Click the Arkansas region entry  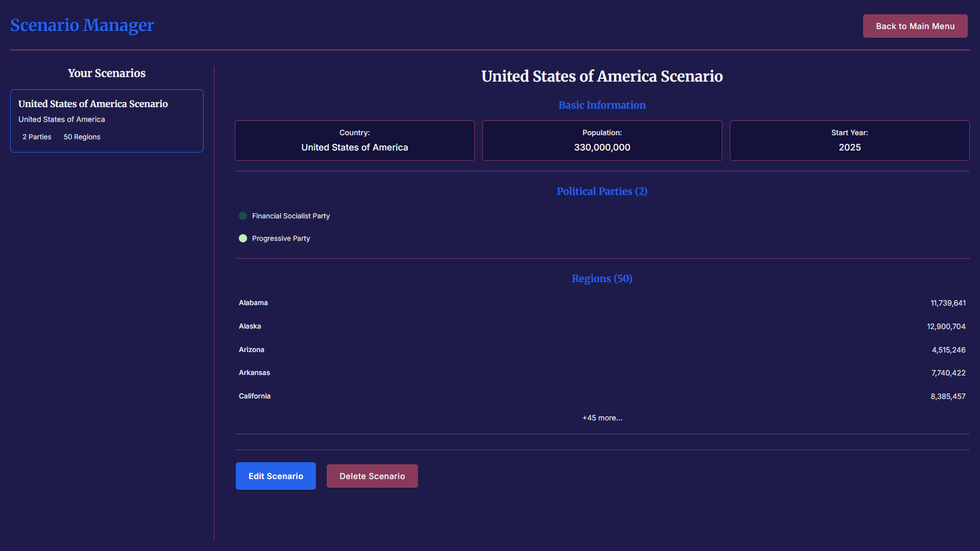(x=254, y=372)
